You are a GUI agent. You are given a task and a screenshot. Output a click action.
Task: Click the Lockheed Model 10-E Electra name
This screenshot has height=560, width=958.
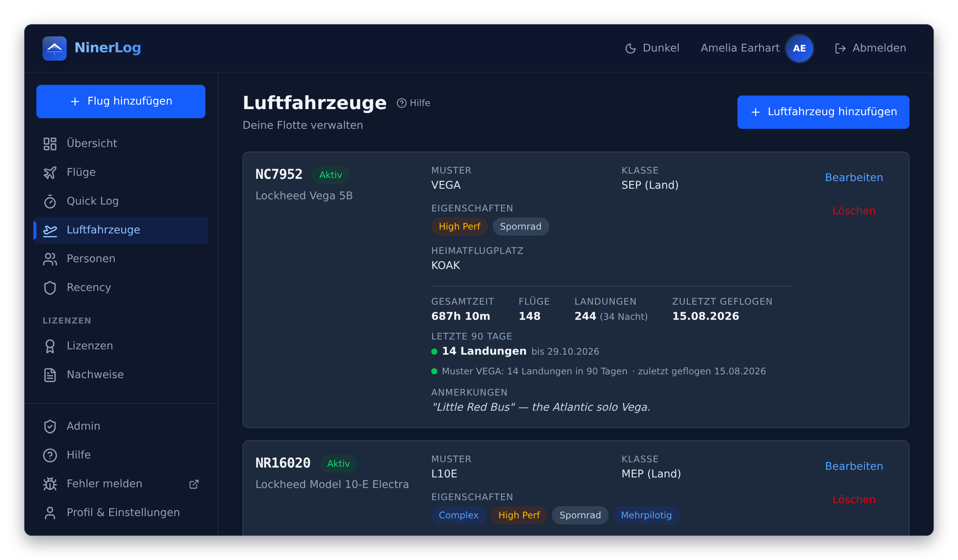point(332,485)
